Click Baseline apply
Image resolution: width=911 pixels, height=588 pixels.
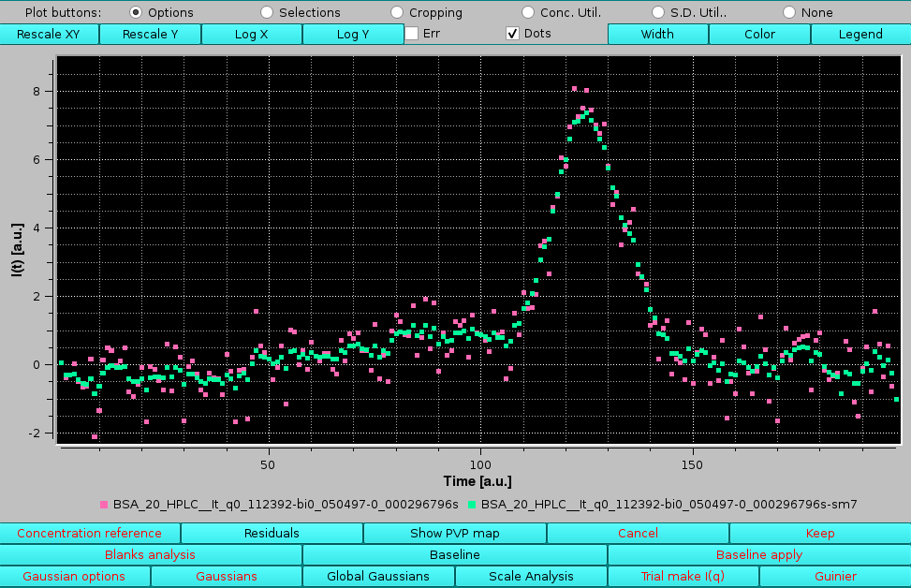[x=758, y=554]
